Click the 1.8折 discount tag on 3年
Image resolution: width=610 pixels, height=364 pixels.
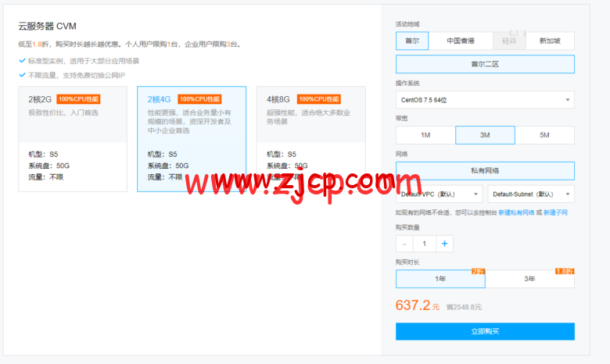coord(565,271)
